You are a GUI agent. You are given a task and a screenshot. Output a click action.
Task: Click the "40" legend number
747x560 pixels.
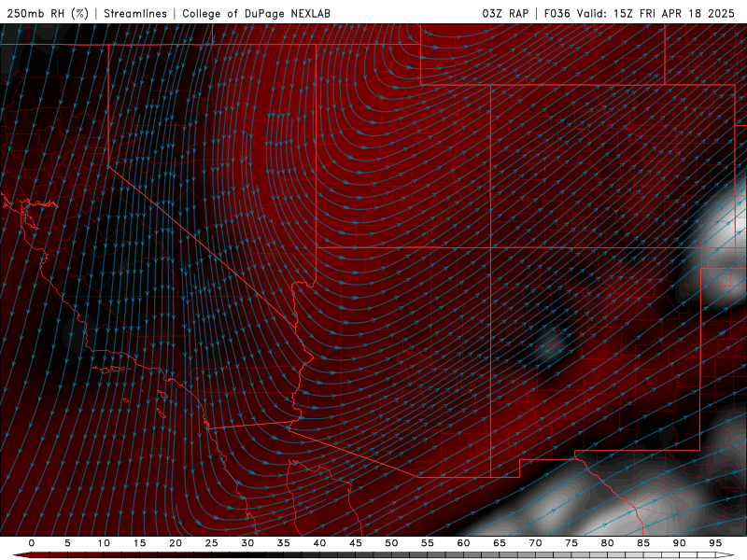pos(319,543)
